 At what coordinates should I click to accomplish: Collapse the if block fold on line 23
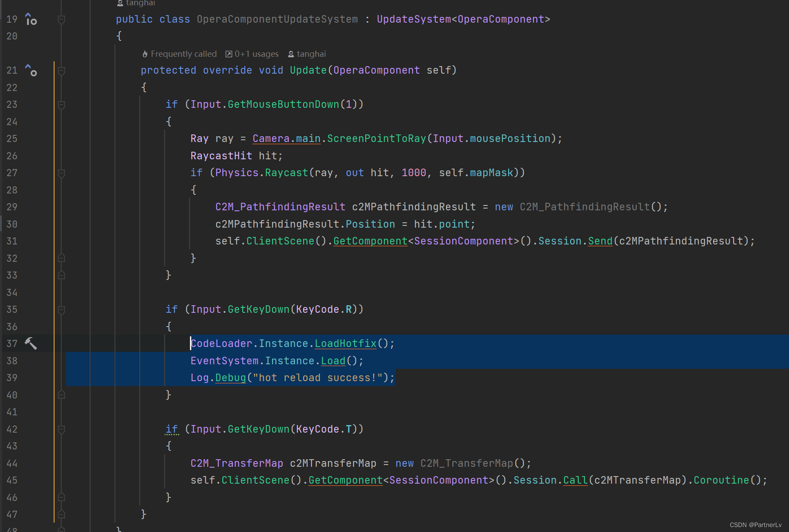point(62,105)
